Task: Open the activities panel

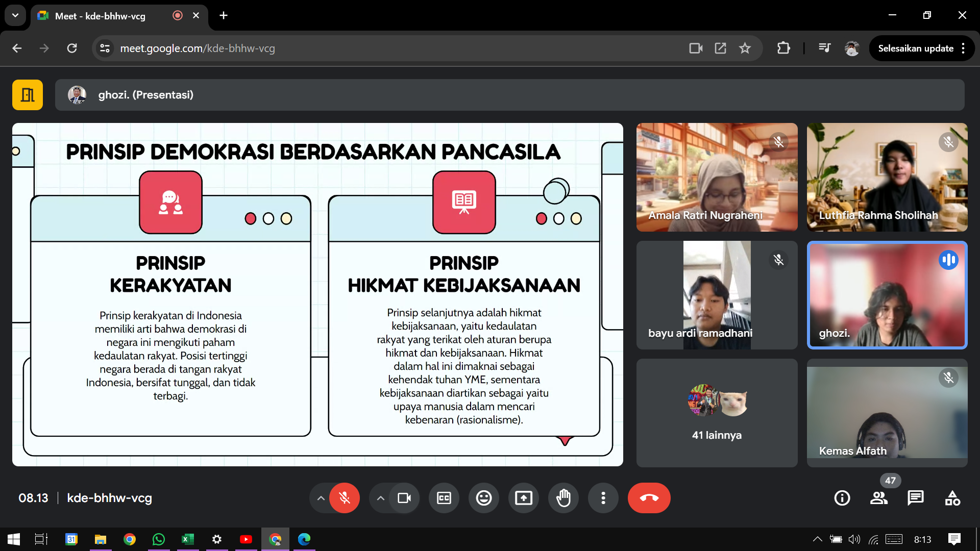Action: [952, 498]
